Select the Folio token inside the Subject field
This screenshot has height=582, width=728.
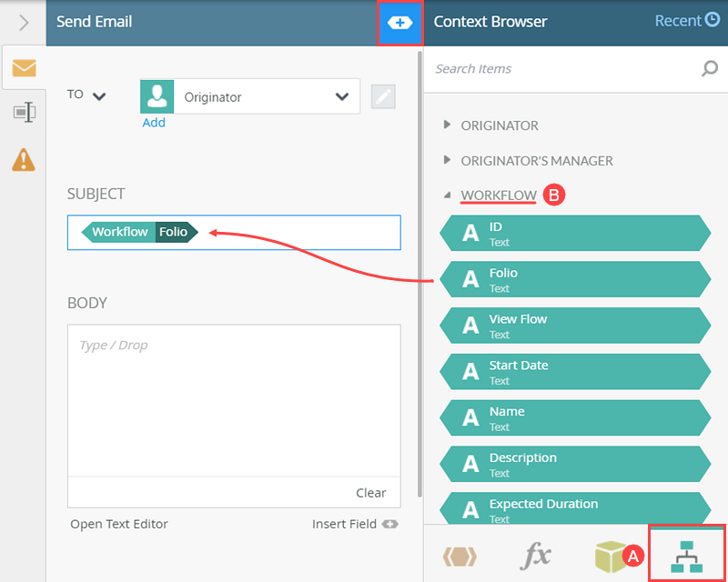point(175,232)
